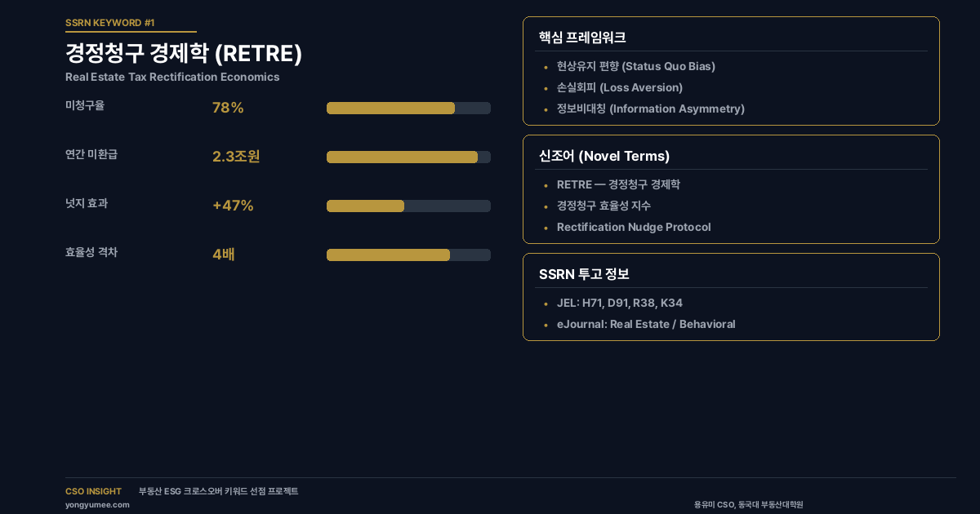980x514 pixels.
Task: Select the 신조어 (Novel Terms) heading
Action: [x=604, y=156]
